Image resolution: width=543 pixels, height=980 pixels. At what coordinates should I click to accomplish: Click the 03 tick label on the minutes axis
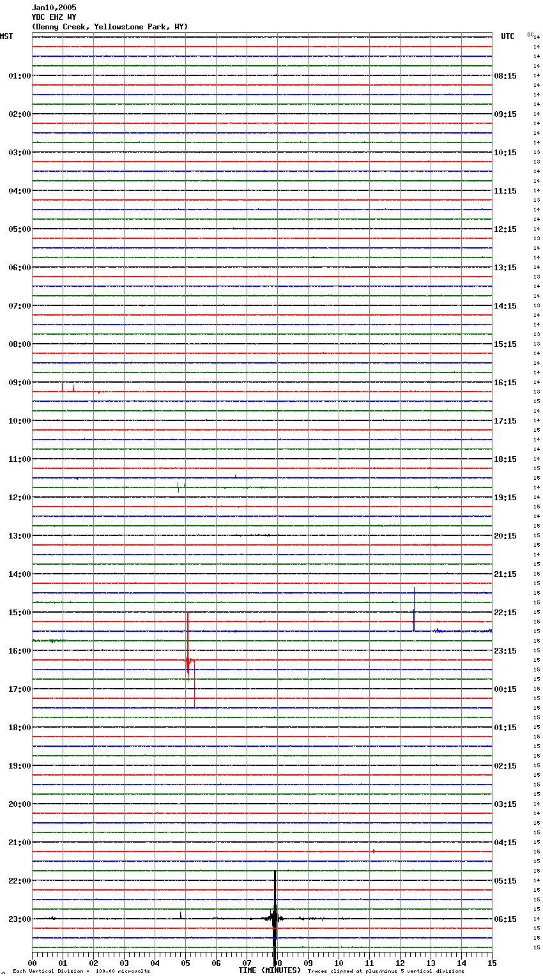[x=124, y=963]
